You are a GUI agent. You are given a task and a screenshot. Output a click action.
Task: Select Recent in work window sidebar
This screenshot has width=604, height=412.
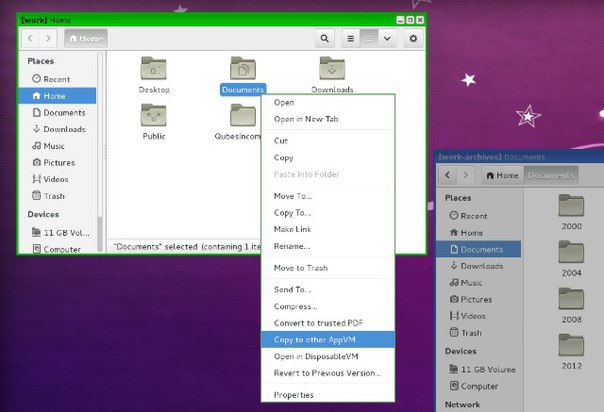(56, 79)
